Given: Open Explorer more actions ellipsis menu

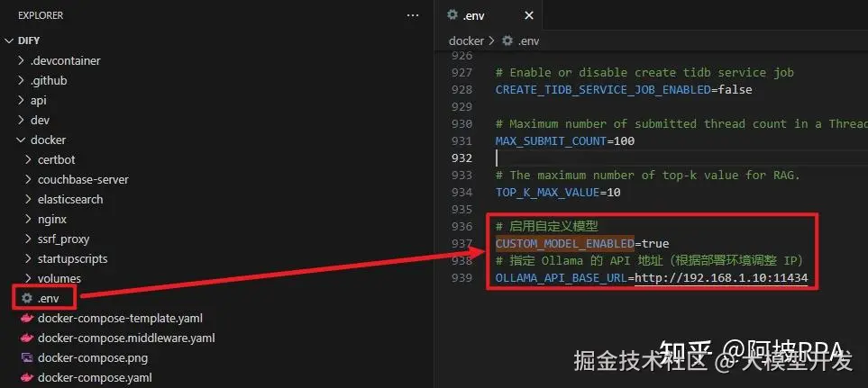Looking at the screenshot, I should pyautogui.click(x=413, y=15).
